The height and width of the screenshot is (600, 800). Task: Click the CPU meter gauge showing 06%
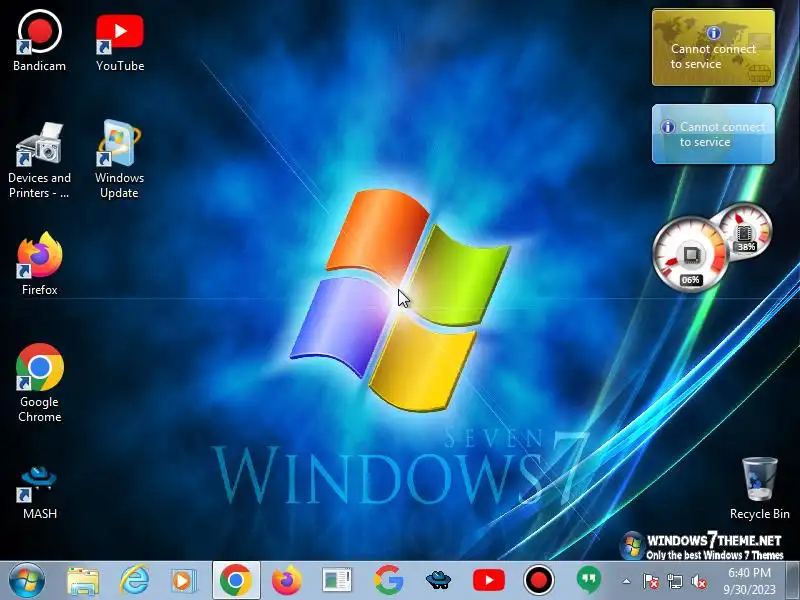(690, 254)
